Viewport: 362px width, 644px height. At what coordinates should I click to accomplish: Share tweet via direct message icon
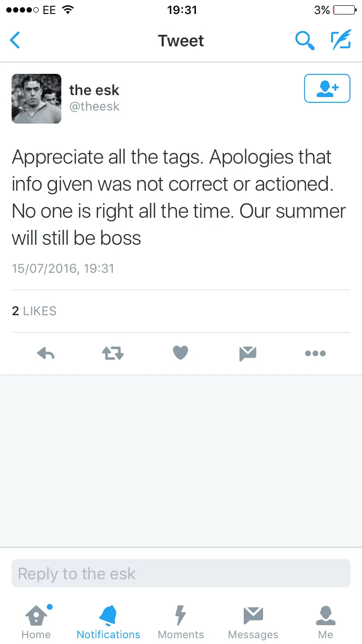tap(248, 353)
